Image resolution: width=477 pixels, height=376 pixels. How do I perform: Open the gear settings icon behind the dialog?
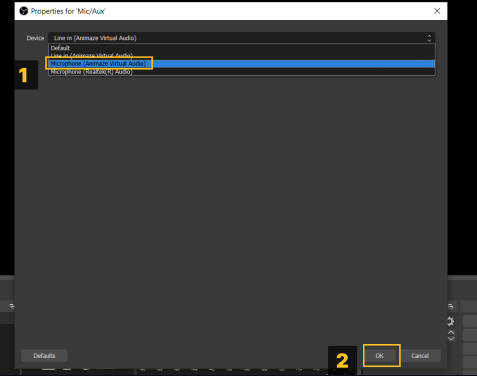coord(451,321)
